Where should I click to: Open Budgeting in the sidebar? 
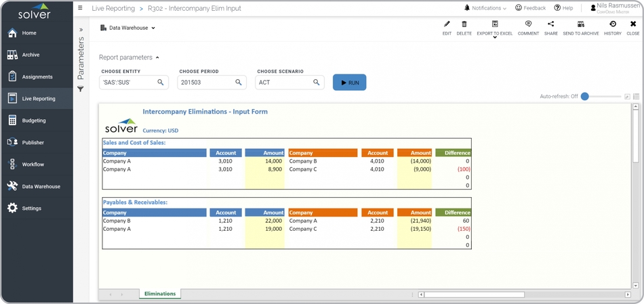pyautogui.click(x=34, y=121)
